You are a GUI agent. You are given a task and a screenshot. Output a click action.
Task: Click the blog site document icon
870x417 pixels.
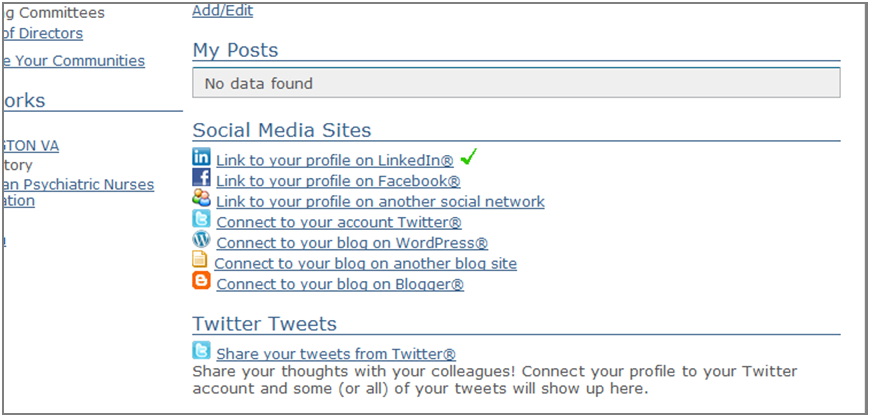[200, 262]
